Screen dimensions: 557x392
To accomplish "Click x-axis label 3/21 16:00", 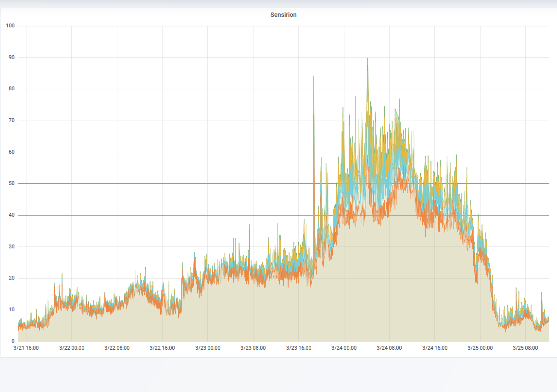I will tap(26, 348).
